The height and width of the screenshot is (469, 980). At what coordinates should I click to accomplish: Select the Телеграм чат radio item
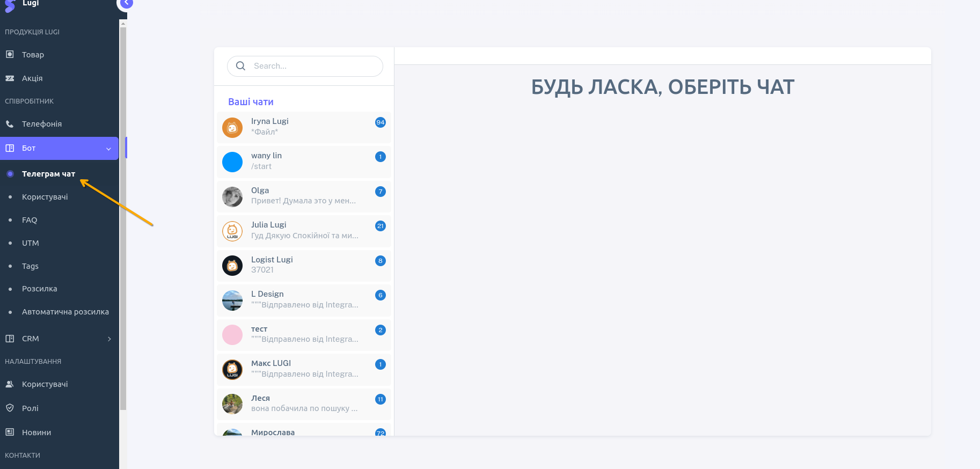click(10, 174)
